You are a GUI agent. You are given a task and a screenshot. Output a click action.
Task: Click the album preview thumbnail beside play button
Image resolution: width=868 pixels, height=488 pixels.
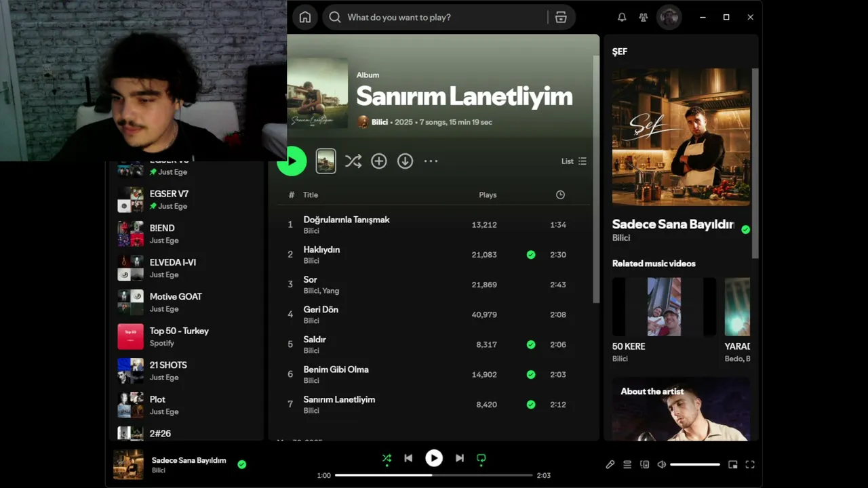point(326,161)
